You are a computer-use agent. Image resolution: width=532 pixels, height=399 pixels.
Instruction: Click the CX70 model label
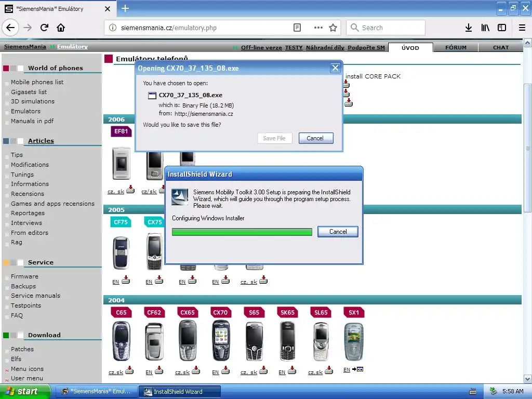220,312
